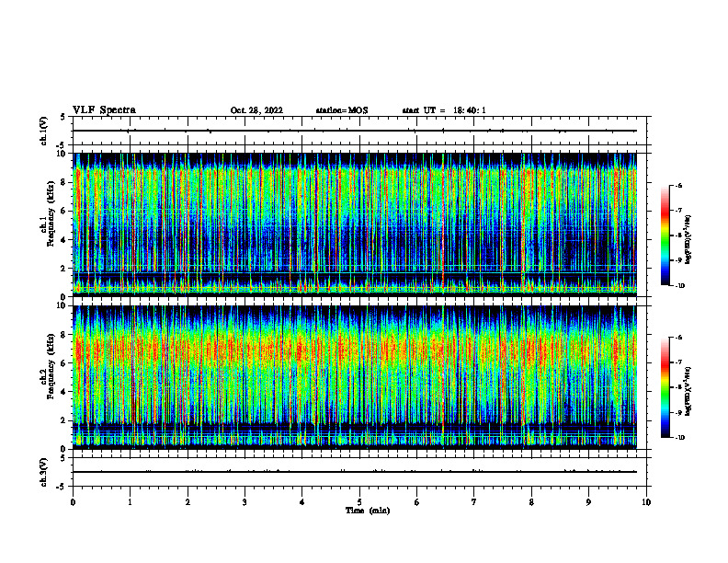Click the "start UT = 18:40: 1" header text
The image size is (728, 563).
[444, 110]
